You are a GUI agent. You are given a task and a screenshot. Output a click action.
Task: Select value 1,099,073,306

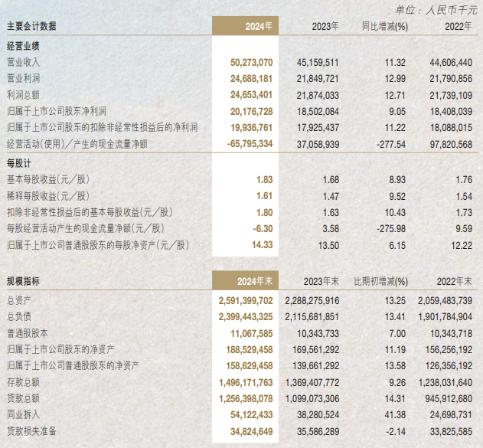tap(312, 399)
